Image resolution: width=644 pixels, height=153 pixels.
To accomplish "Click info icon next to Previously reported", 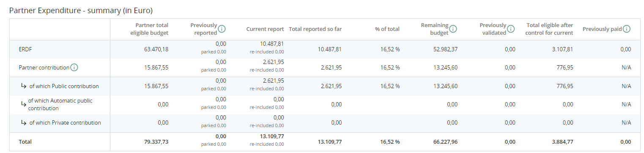I will click(222, 29).
